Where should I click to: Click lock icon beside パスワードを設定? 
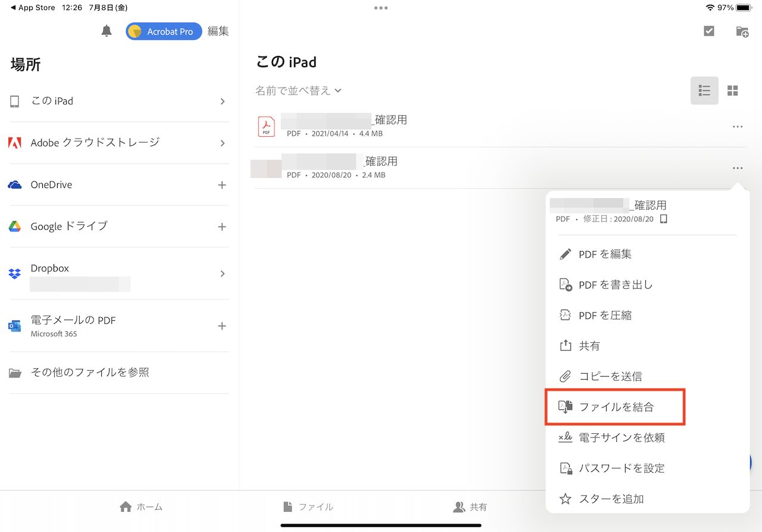click(566, 468)
